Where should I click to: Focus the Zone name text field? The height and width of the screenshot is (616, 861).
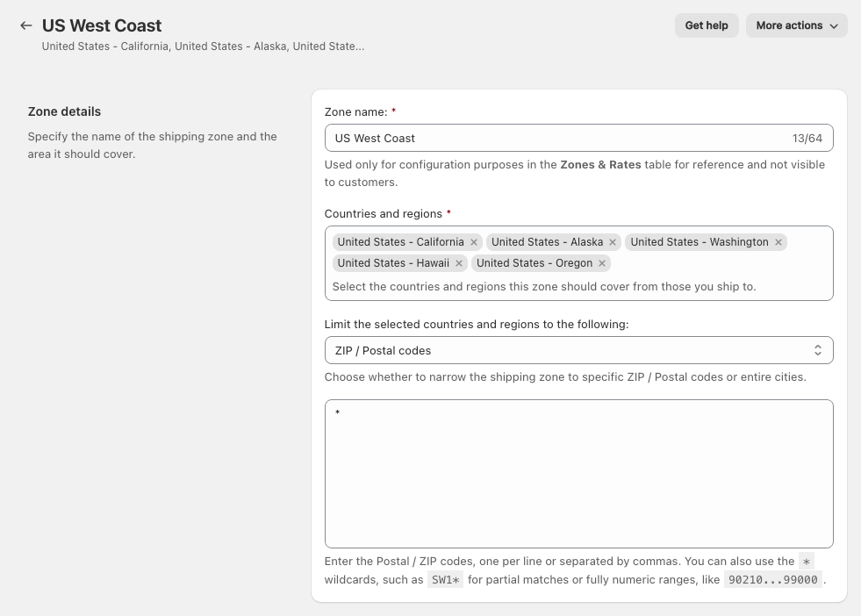(557, 138)
